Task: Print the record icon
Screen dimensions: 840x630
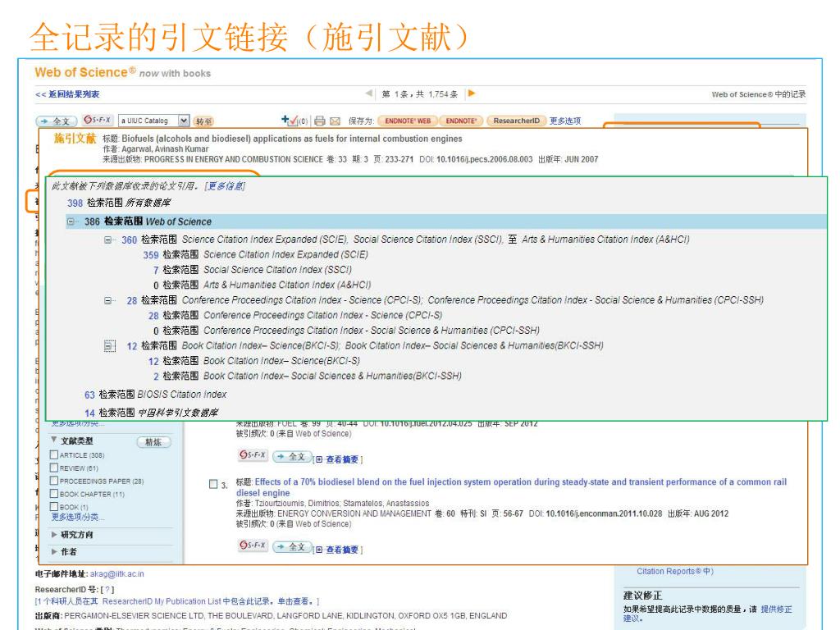Action: click(320, 121)
